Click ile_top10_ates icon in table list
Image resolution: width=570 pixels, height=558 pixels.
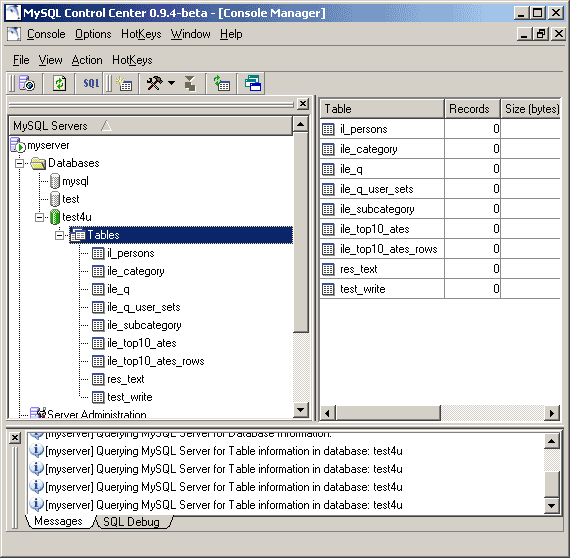point(328,229)
